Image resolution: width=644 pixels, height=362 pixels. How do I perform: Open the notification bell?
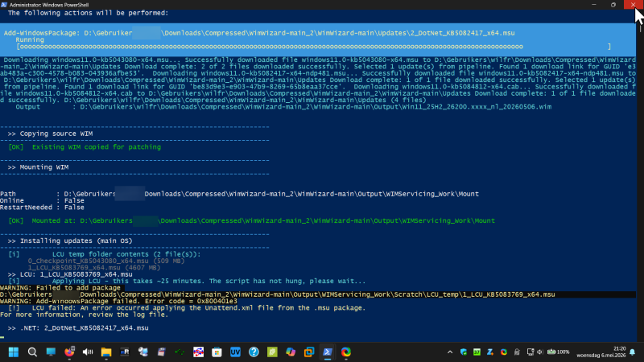pyautogui.click(x=633, y=352)
